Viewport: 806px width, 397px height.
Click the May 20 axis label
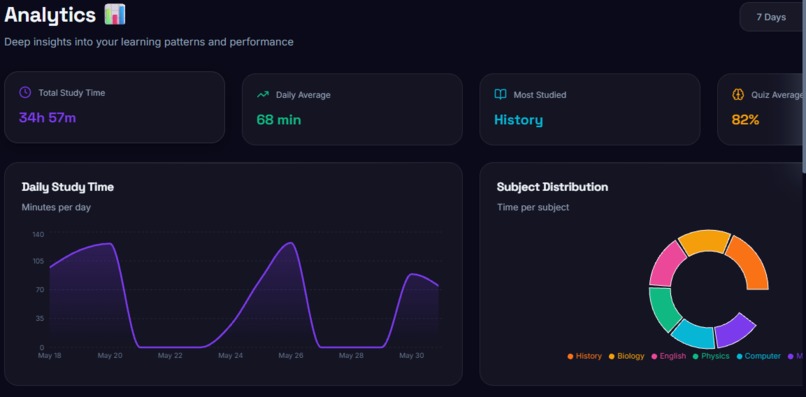[110, 355]
